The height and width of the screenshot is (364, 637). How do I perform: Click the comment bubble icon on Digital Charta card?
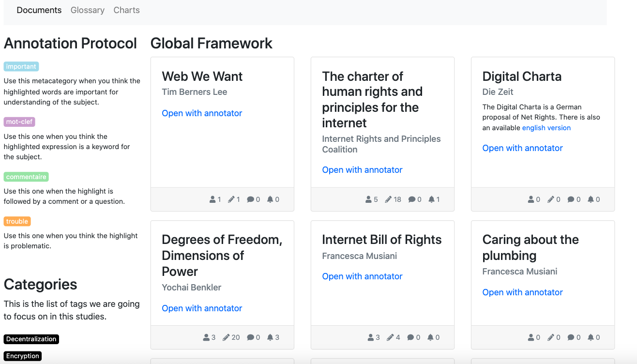point(571,199)
